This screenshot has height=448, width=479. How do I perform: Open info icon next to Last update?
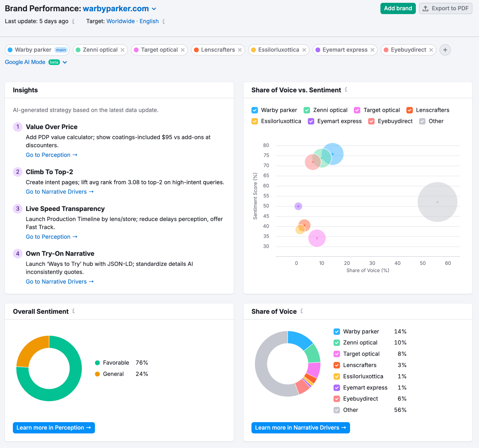[x=73, y=22]
